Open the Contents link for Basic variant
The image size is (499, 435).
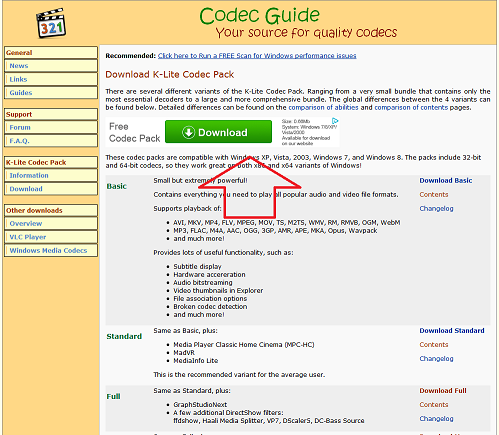pyautogui.click(x=434, y=194)
